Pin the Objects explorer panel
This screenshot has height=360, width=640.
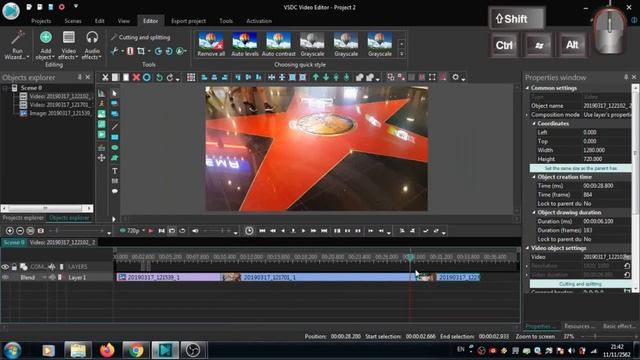tap(80, 77)
